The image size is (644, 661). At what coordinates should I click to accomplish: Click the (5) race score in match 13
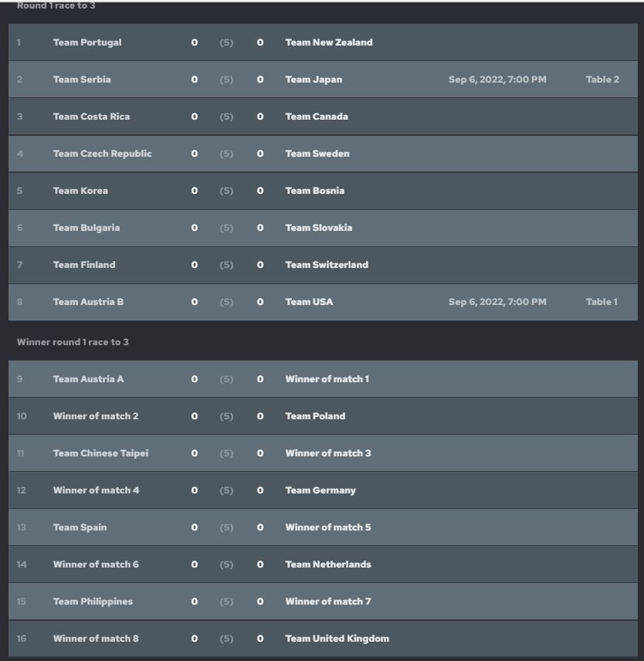(x=225, y=527)
